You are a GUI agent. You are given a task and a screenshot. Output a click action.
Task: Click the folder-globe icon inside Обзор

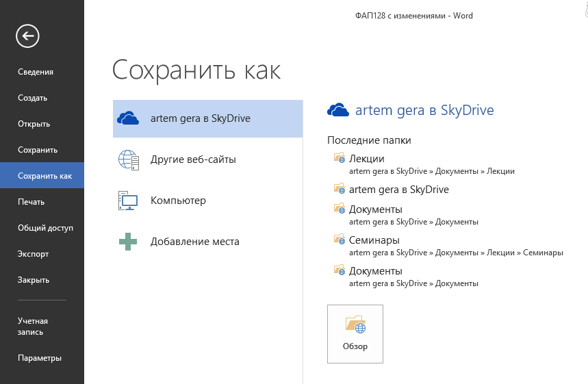[355, 324]
